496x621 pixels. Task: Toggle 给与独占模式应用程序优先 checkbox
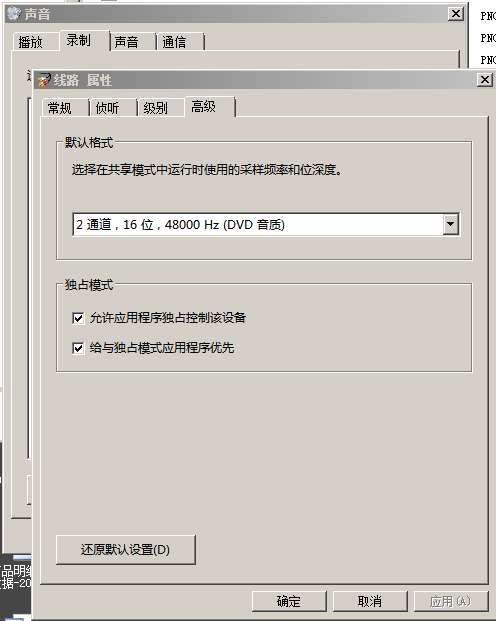click(78, 348)
